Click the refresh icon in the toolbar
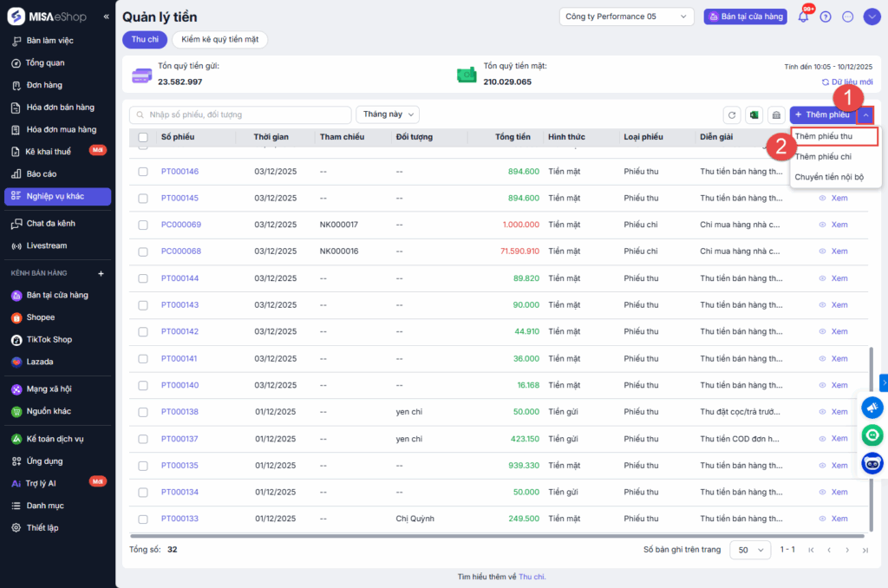This screenshot has width=888, height=588. tap(733, 114)
